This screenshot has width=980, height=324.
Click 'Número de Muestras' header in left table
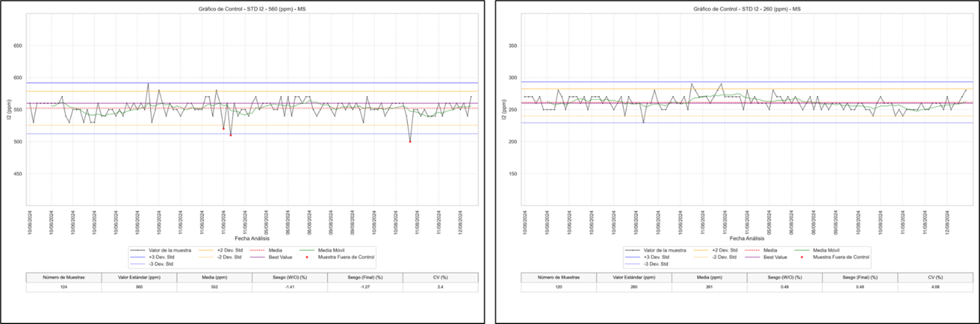64,278
